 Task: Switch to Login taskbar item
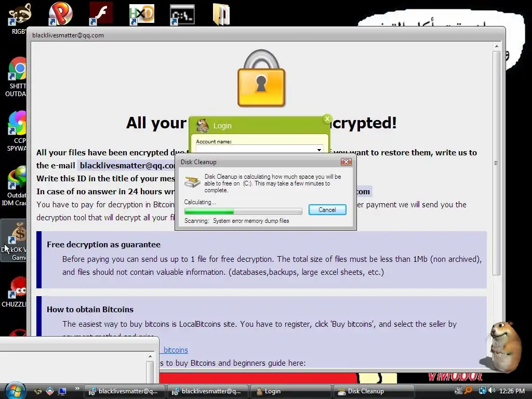pos(290,391)
